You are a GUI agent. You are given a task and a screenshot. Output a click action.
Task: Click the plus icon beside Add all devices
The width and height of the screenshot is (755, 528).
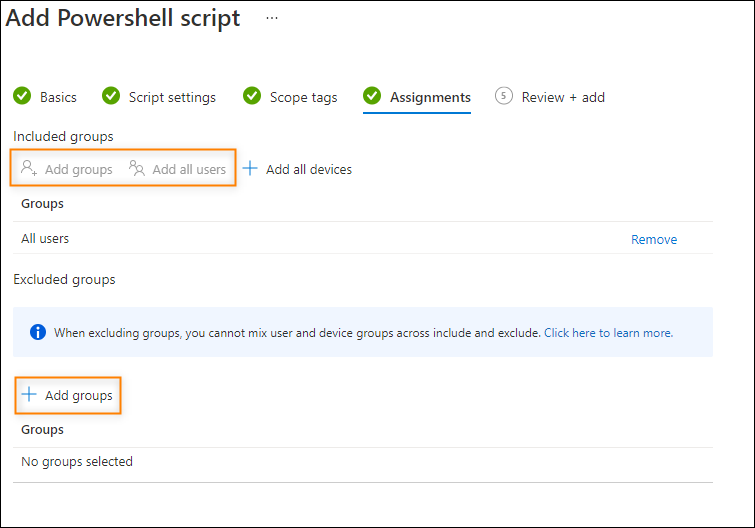tap(250, 168)
